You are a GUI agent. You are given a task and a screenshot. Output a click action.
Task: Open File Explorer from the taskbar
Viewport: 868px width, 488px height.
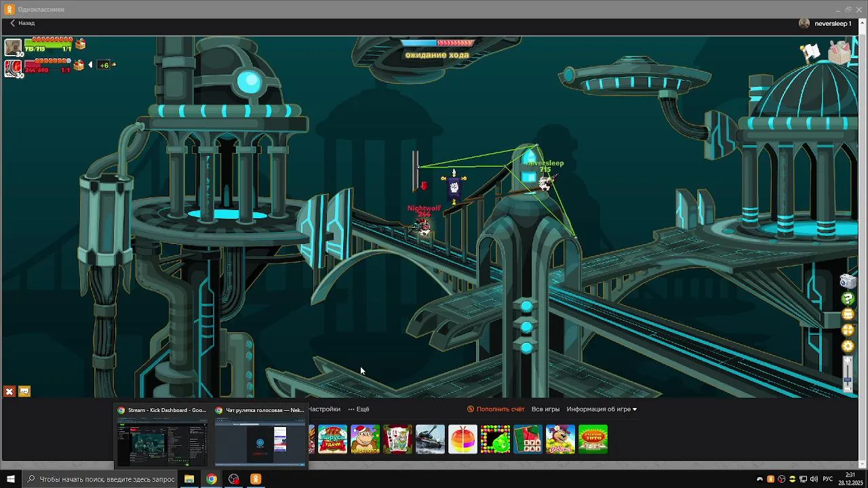point(189,479)
